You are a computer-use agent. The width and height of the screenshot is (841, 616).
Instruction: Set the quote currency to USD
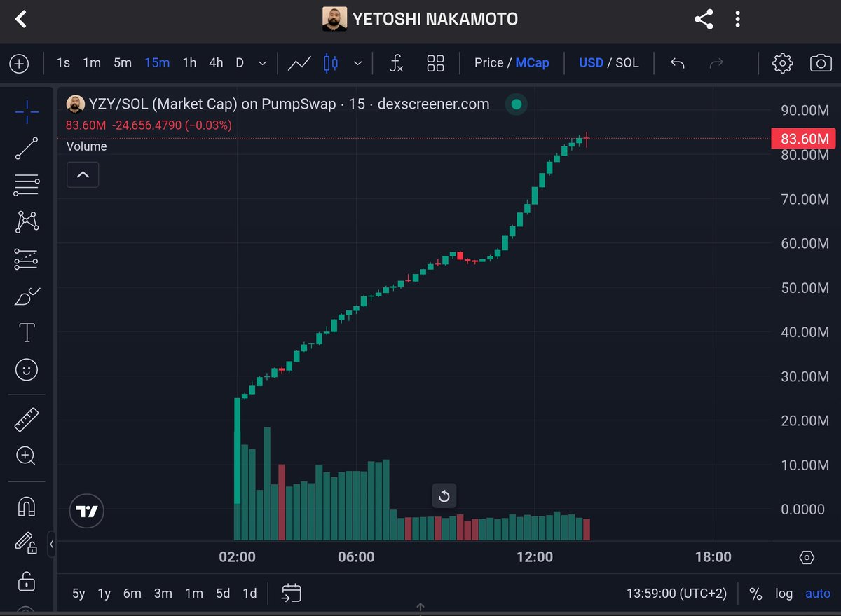point(591,62)
